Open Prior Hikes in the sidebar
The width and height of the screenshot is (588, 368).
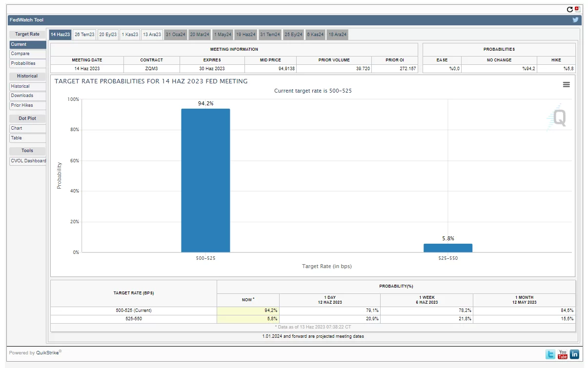28,105
